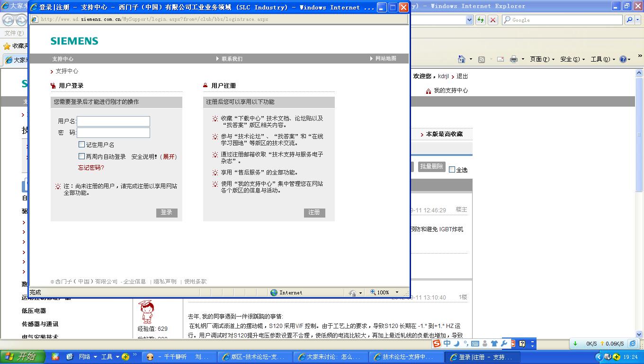Click the 退出 logout link
The height and width of the screenshot is (364, 644).
462,76
